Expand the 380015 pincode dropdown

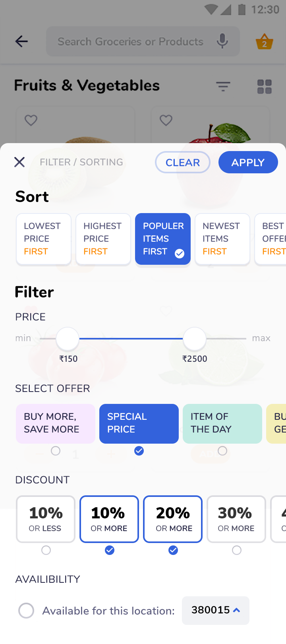pos(216,610)
